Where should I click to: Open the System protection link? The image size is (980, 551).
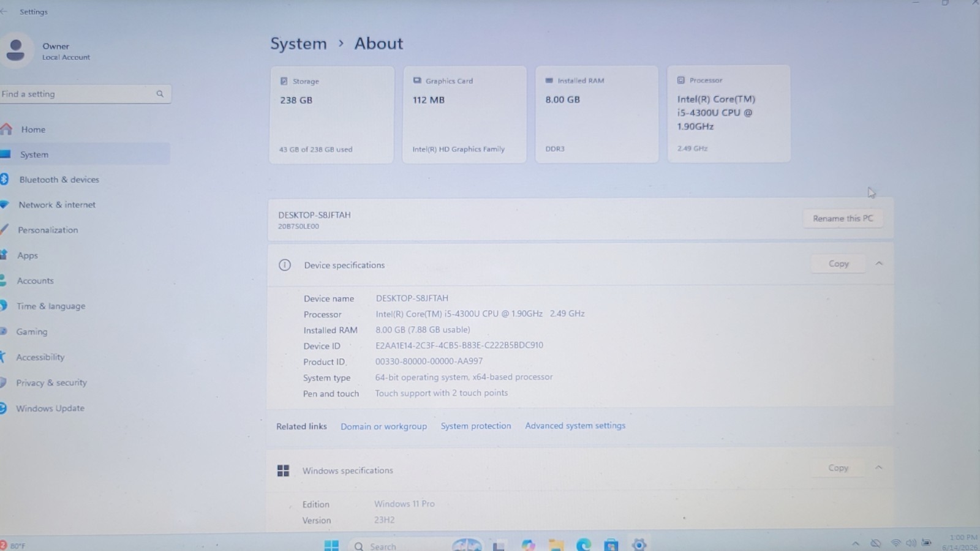click(476, 425)
